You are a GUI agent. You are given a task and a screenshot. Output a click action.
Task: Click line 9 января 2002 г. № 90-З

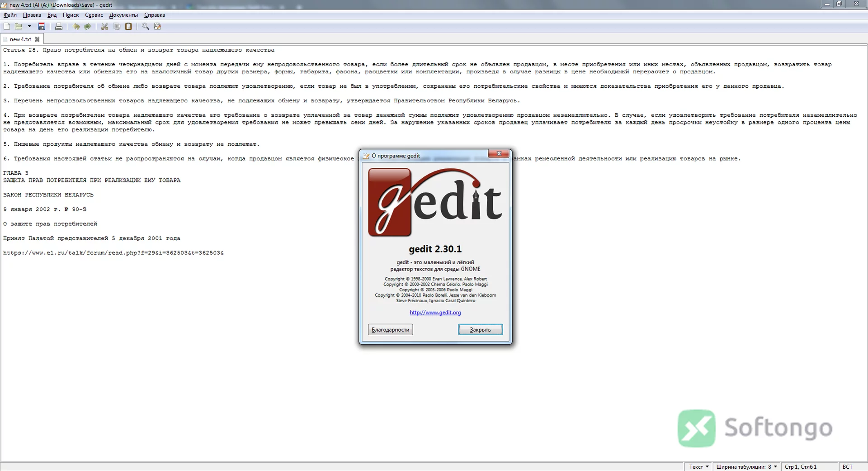(x=45, y=209)
